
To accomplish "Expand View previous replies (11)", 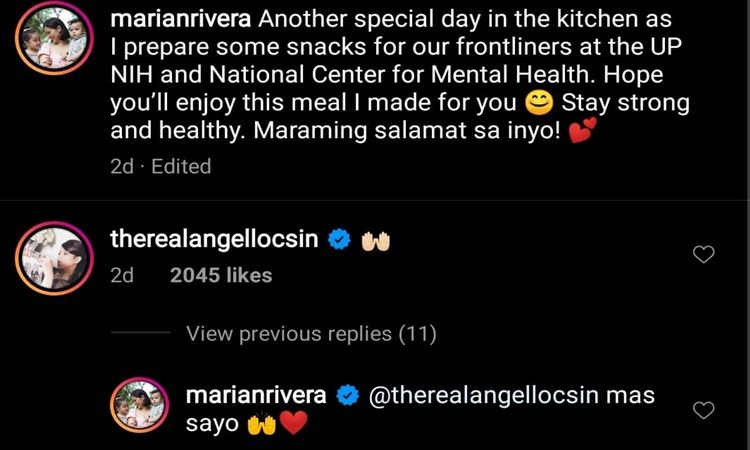I will [311, 334].
